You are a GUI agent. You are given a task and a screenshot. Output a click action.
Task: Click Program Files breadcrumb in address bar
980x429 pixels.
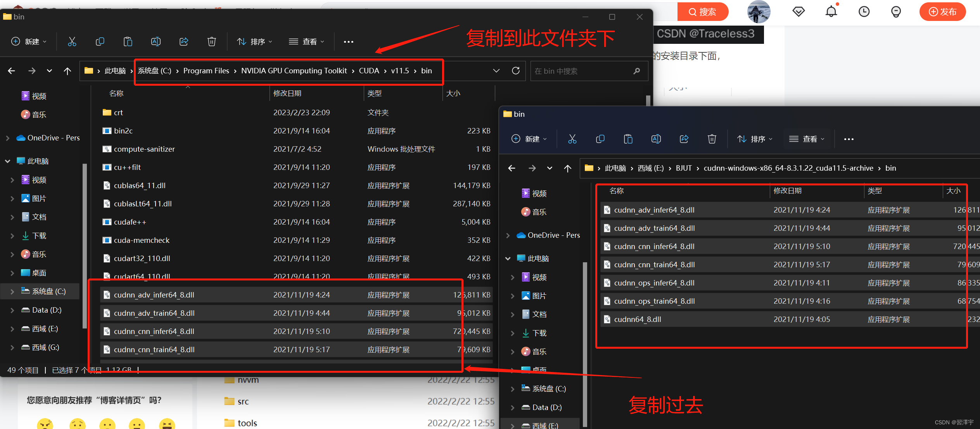click(206, 71)
